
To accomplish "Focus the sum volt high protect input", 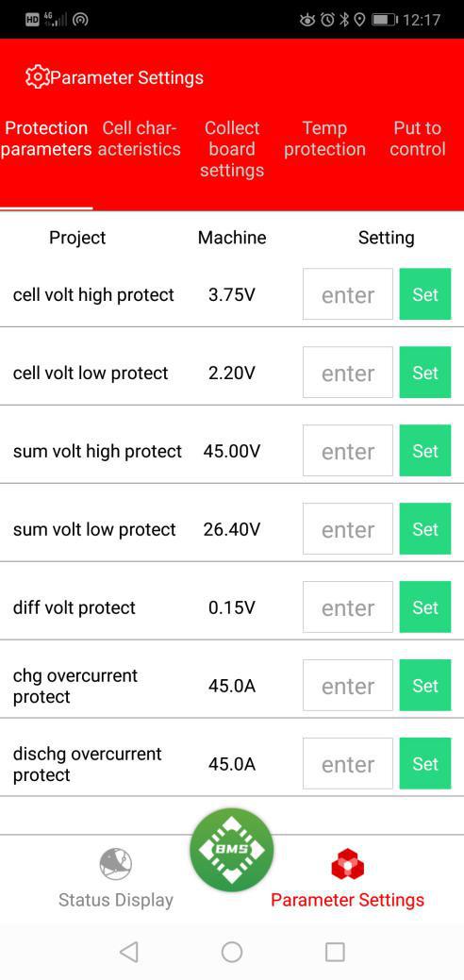I will (x=348, y=451).
